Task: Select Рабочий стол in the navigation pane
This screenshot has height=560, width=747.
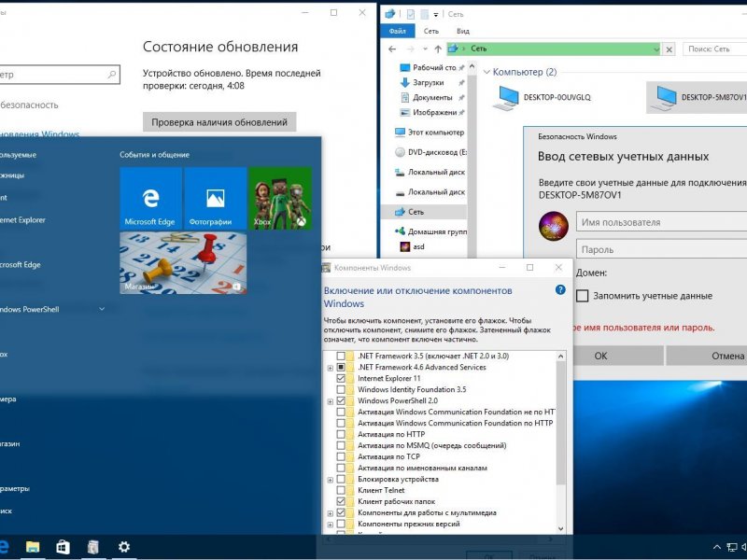Action: click(x=432, y=67)
